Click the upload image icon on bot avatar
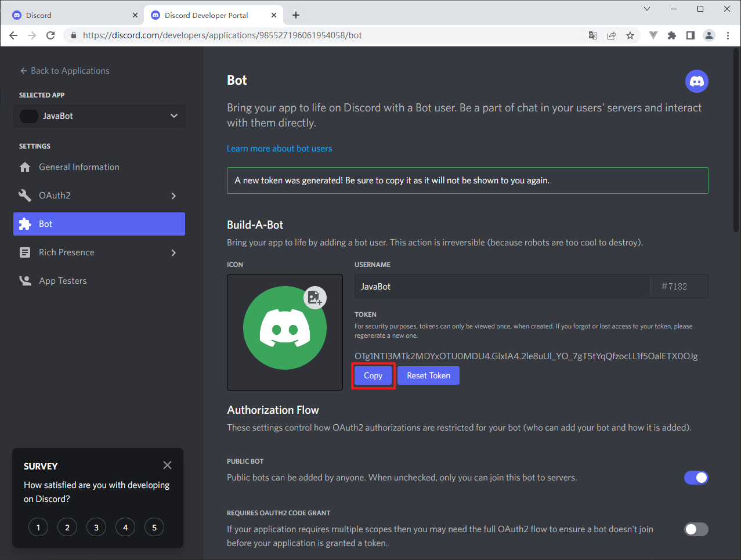The height and width of the screenshot is (560, 741). click(315, 298)
